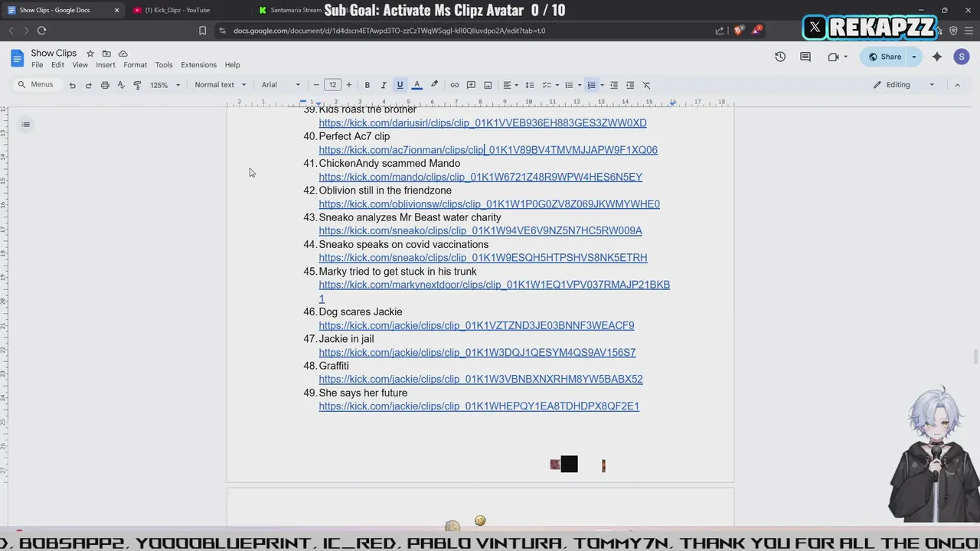980x551 pixels.
Task: Open the Insert menu
Action: tap(106, 65)
